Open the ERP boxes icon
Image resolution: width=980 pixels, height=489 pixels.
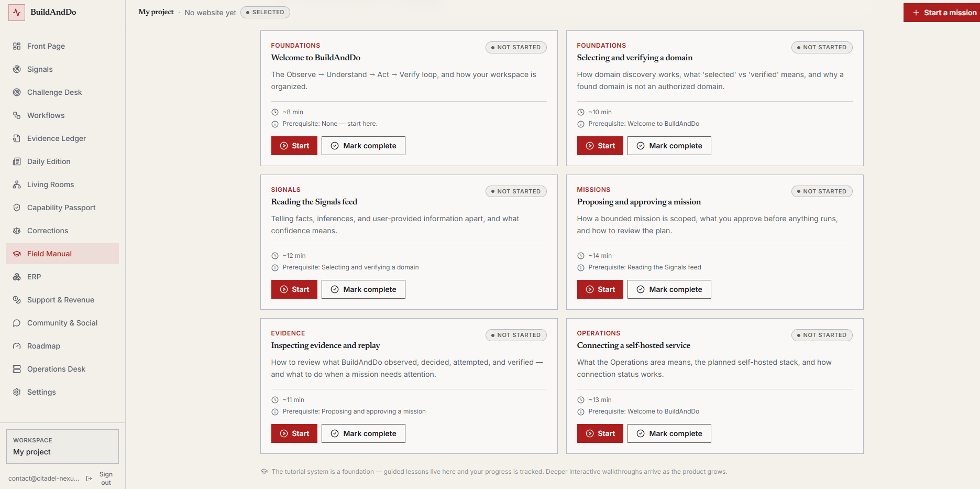(x=17, y=277)
